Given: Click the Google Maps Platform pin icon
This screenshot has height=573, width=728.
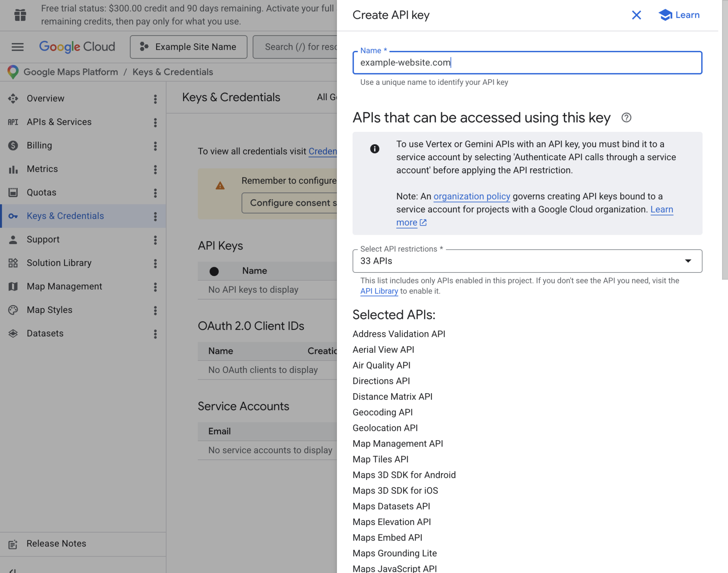Looking at the screenshot, I should pos(13,72).
